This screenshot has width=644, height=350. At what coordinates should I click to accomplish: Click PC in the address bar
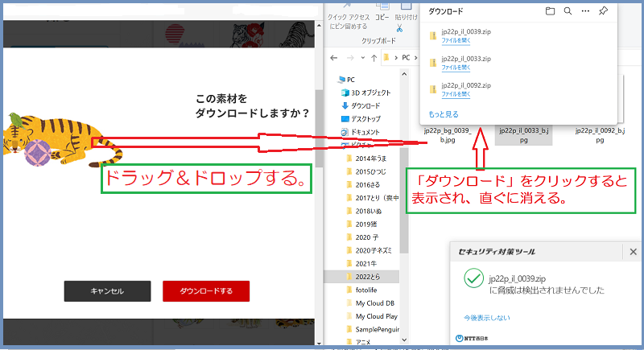tap(406, 57)
